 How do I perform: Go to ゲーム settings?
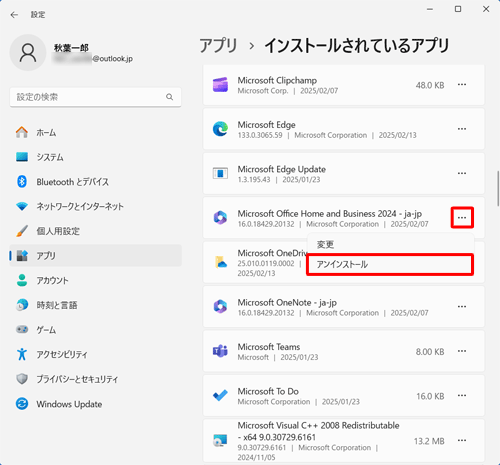[x=95, y=330]
